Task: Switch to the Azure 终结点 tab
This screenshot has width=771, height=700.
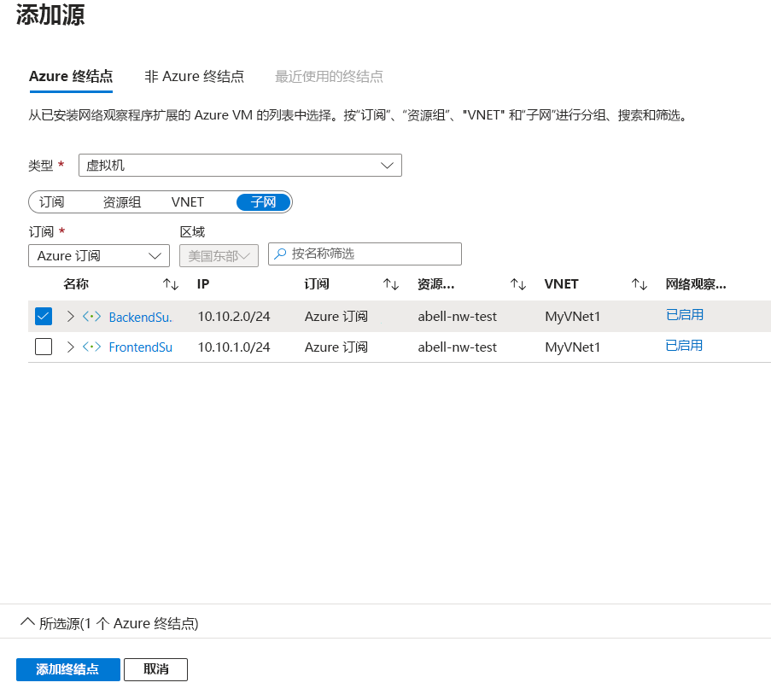Action: 71,77
